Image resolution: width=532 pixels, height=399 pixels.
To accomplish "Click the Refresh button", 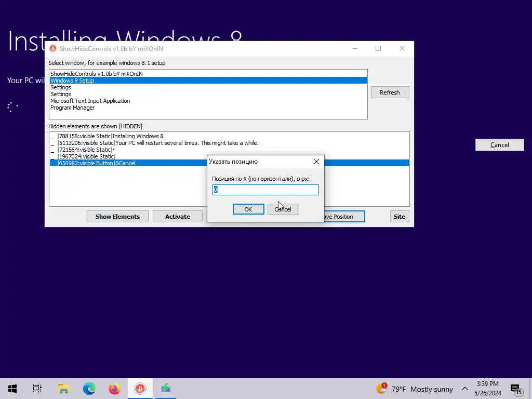I will pos(390,92).
